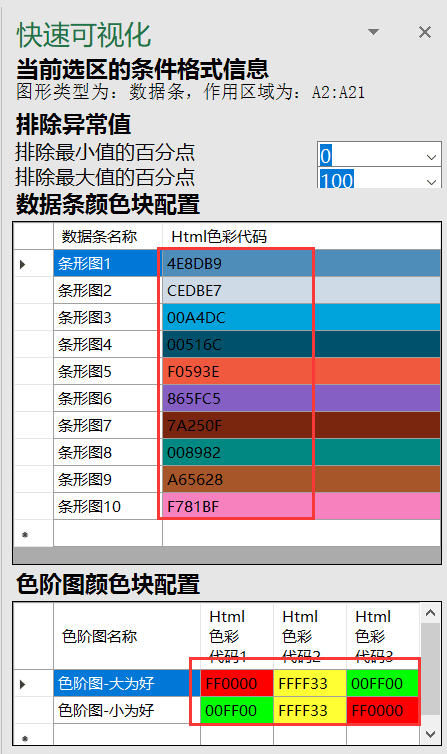
Task: Select the 条形图4 name cell
Action: [x=108, y=344]
